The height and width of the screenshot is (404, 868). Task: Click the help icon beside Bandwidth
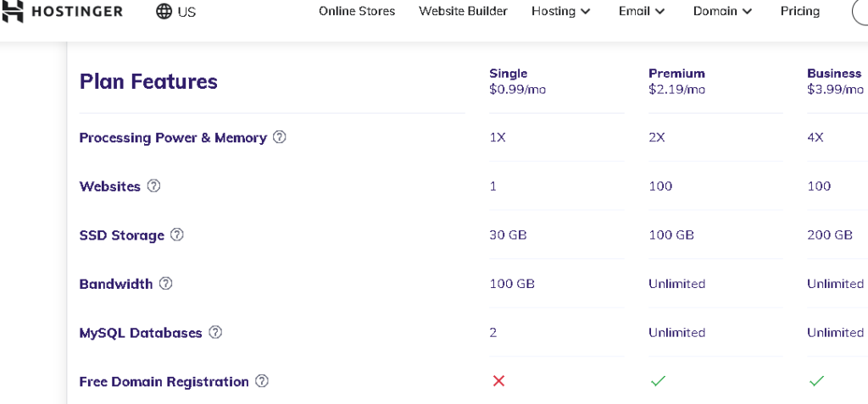[165, 284]
